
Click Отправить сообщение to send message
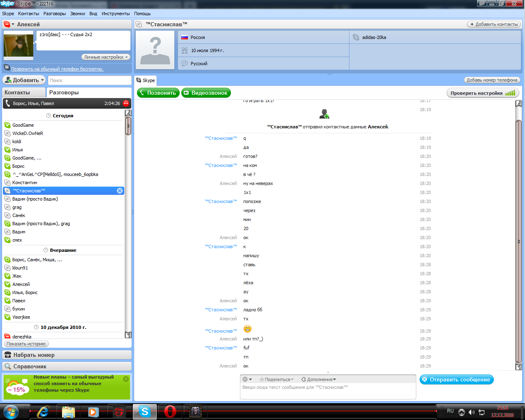click(457, 379)
